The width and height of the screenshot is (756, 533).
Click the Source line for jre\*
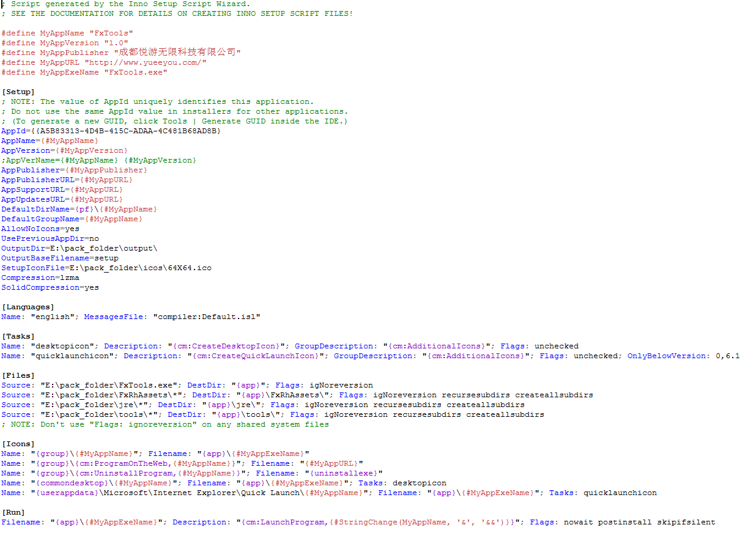[263, 405]
